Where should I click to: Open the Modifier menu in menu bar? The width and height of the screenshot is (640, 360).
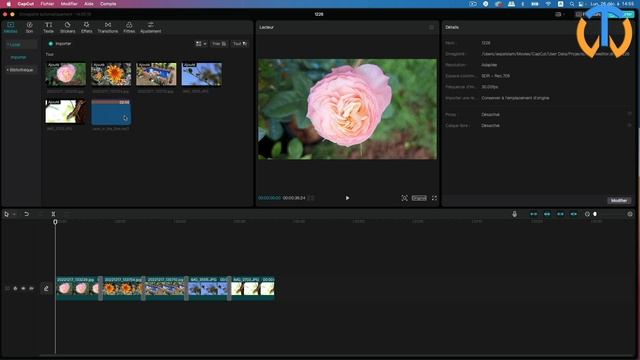click(x=69, y=4)
